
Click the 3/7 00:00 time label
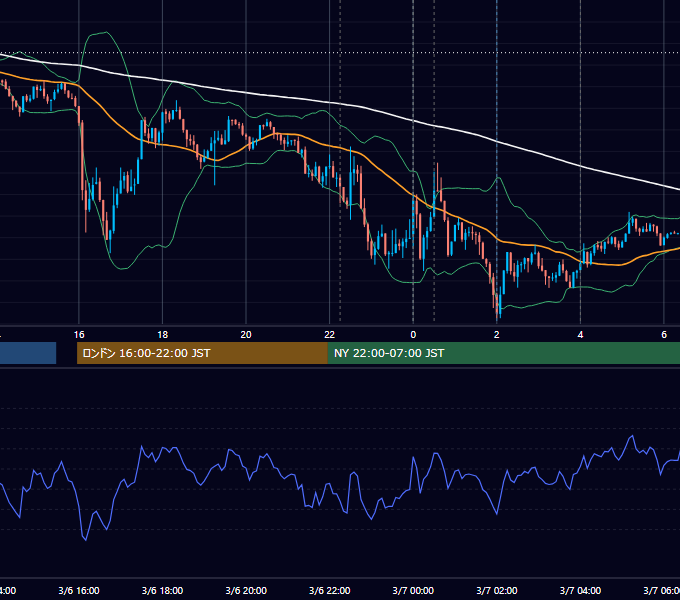click(413, 590)
